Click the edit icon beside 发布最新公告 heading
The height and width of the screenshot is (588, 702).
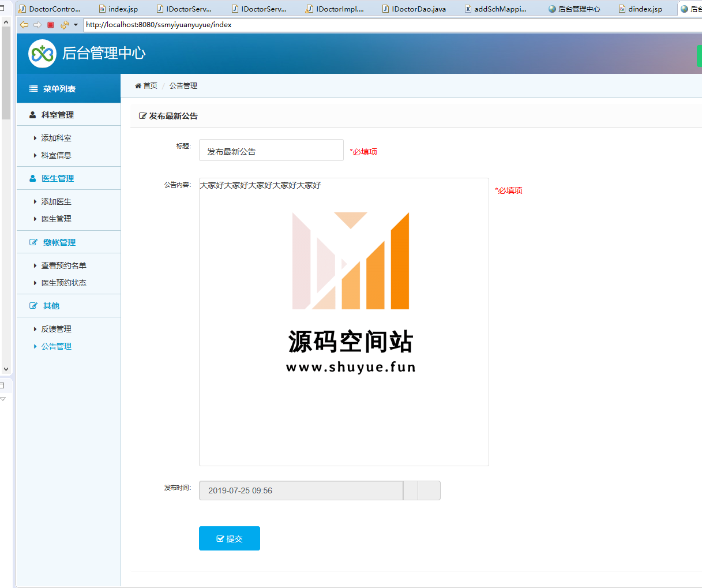(142, 116)
